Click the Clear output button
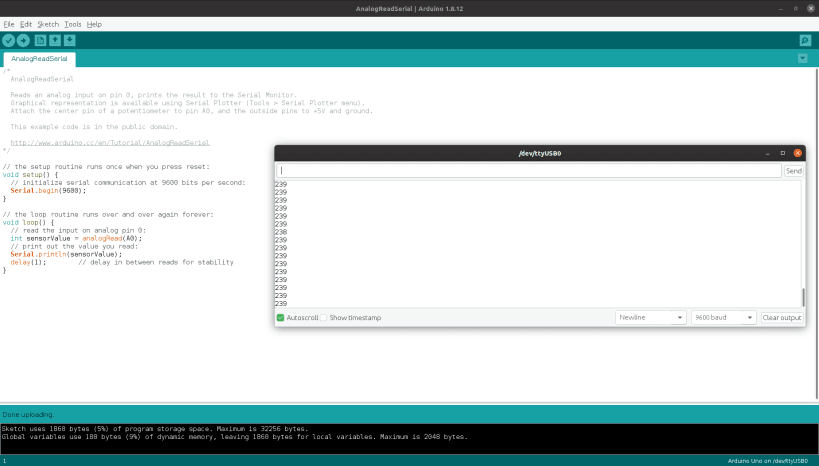 781,318
